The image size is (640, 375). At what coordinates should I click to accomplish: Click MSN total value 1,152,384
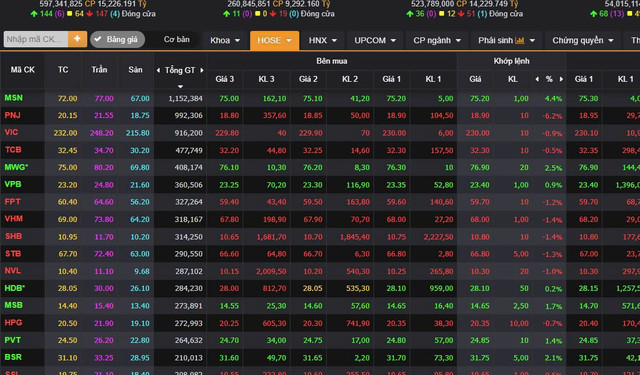click(185, 98)
